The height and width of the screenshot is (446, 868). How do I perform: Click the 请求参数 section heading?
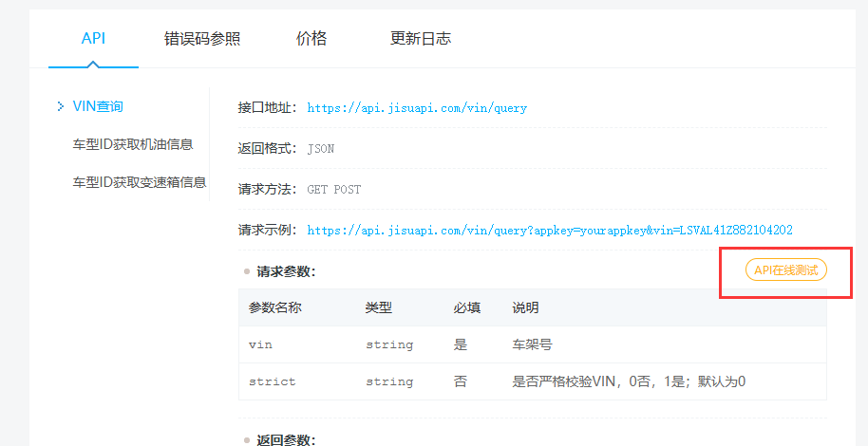(286, 271)
